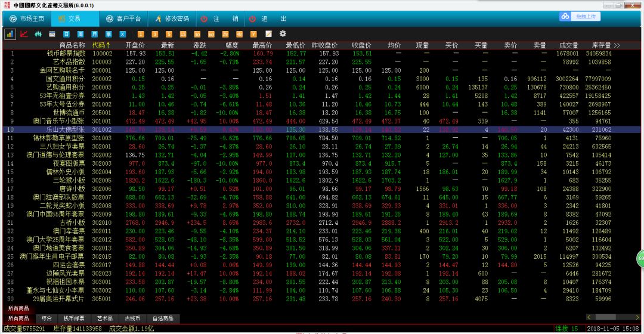Screen dimensions: 644x334
Task: Sort by the 代码 column header
Action: 101,45
